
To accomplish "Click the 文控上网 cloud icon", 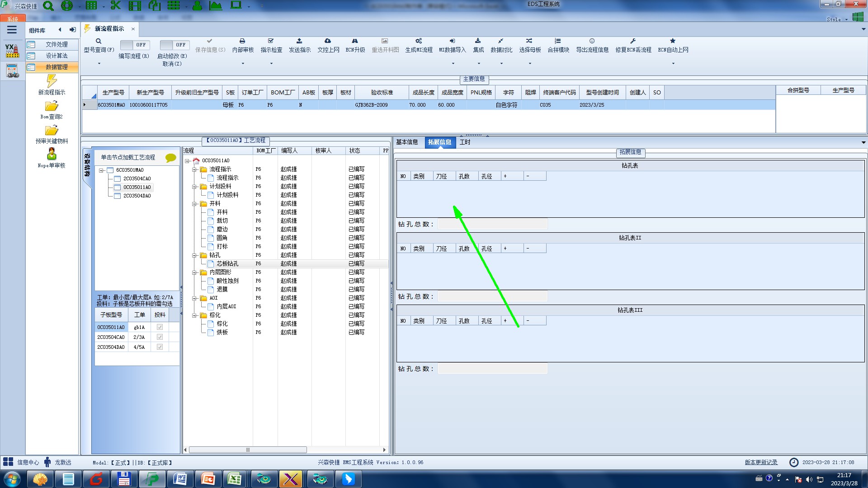I will tap(328, 41).
